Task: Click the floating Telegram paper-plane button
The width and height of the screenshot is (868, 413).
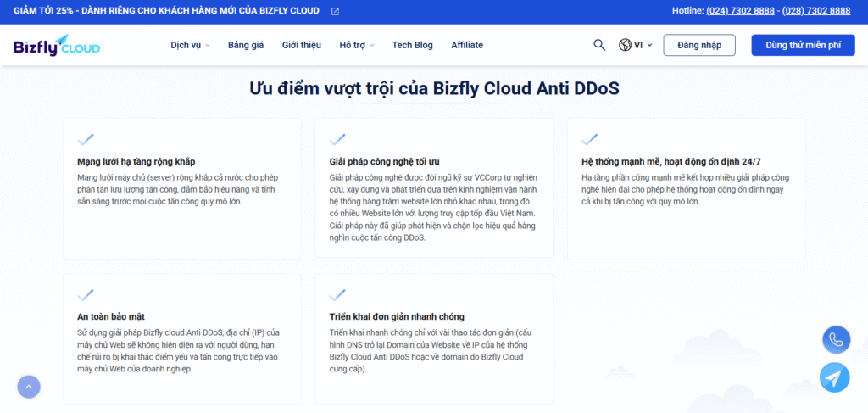Action: 836,377
